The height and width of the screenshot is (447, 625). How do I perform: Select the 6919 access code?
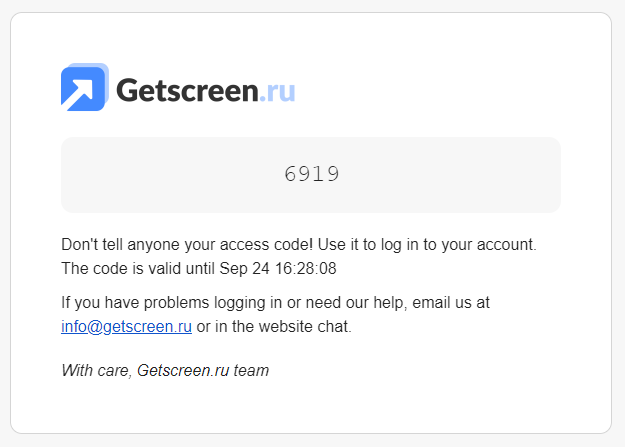(x=311, y=174)
